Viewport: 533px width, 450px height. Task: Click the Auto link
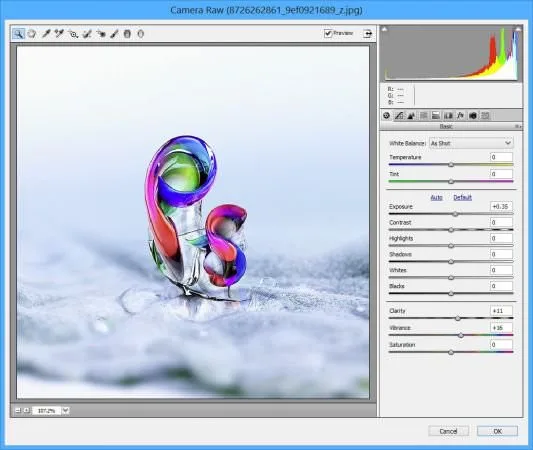tap(436, 197)
